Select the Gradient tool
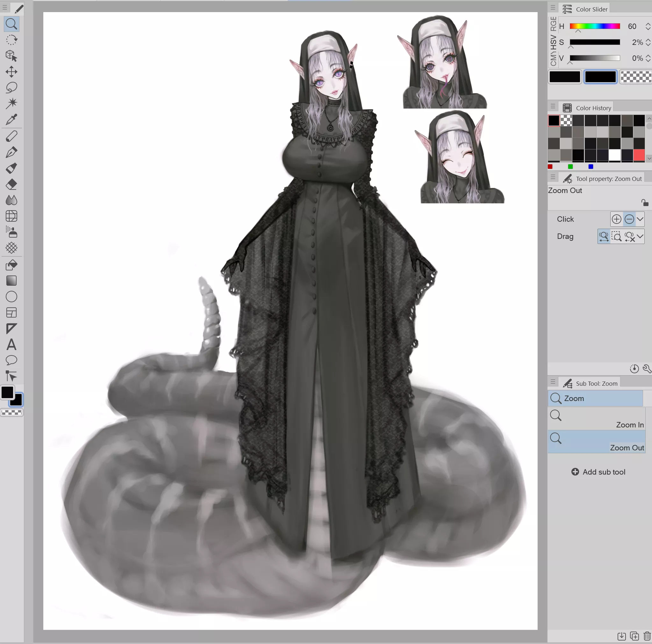The width and height of the screenshot is (652, 644). (x=12, y=281)
